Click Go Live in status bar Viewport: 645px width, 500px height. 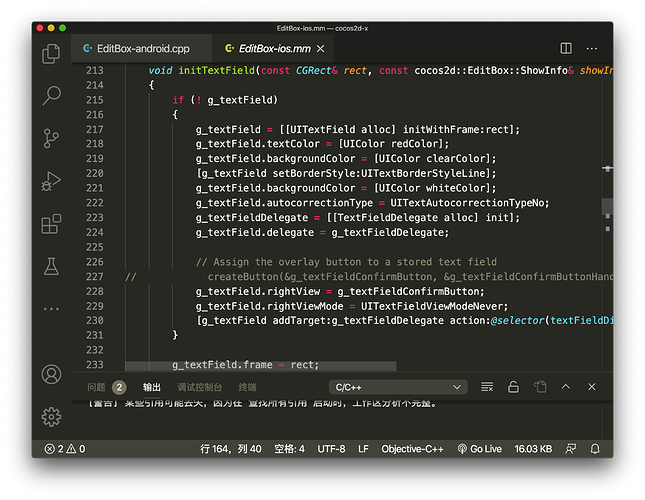[x=480, y=449]
